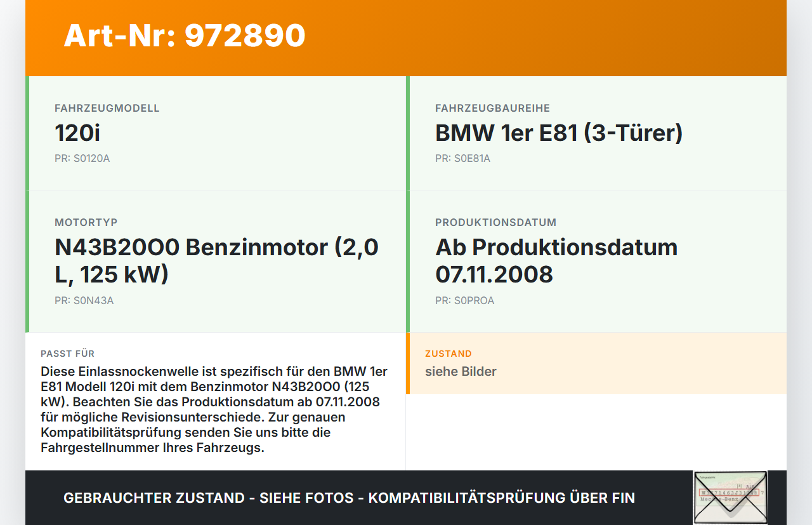This screenshot has height=525, width=812.
Task: Click the ZUSTAND label
Action: point(449,354)
